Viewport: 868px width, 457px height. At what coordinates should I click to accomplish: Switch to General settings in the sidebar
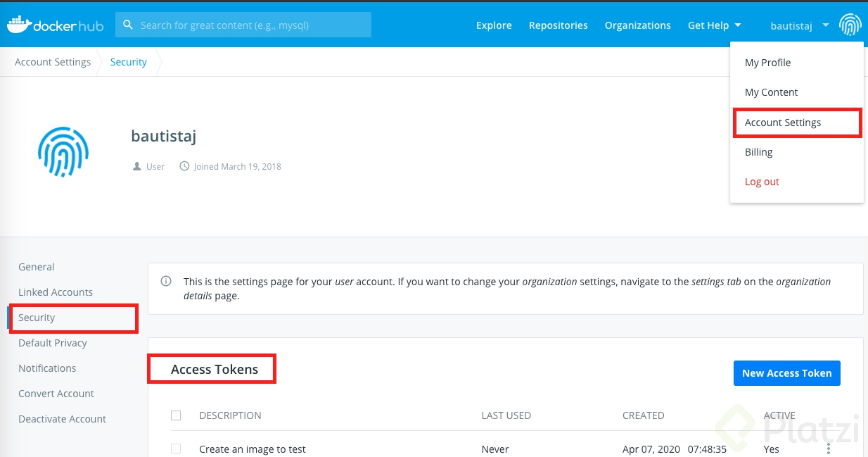36,267
